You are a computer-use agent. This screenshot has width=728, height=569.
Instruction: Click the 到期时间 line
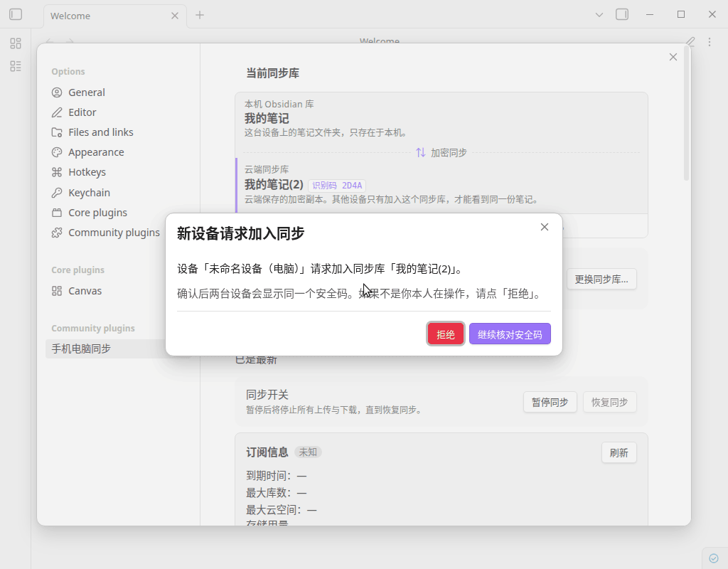[x=277, y=476]
